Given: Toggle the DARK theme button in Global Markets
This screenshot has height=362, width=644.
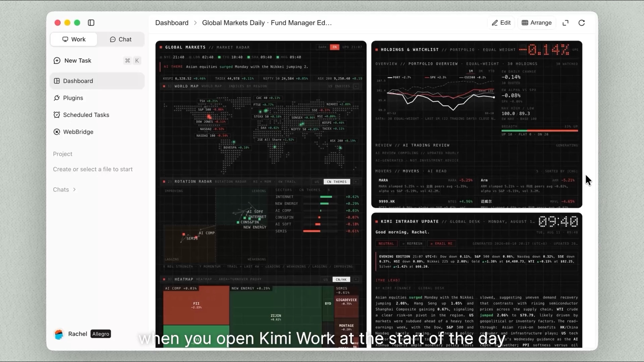Looking at the screenshot, I should (x=322, y=47).
